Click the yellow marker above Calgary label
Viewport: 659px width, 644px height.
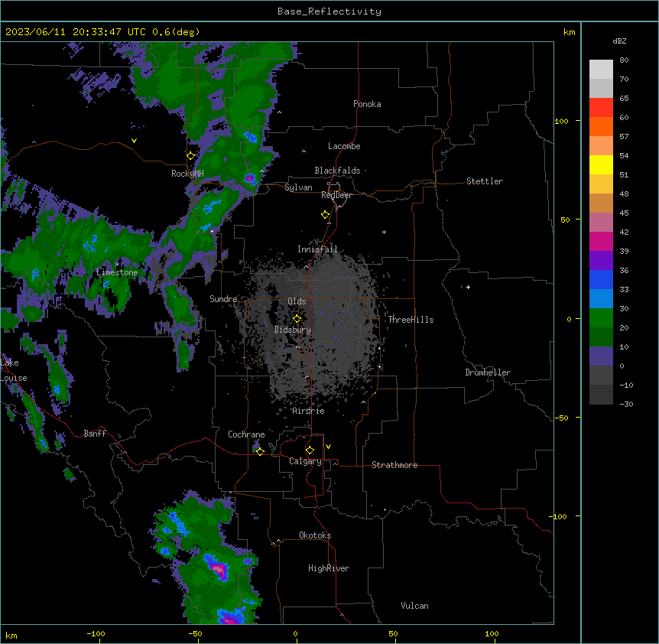310,450
